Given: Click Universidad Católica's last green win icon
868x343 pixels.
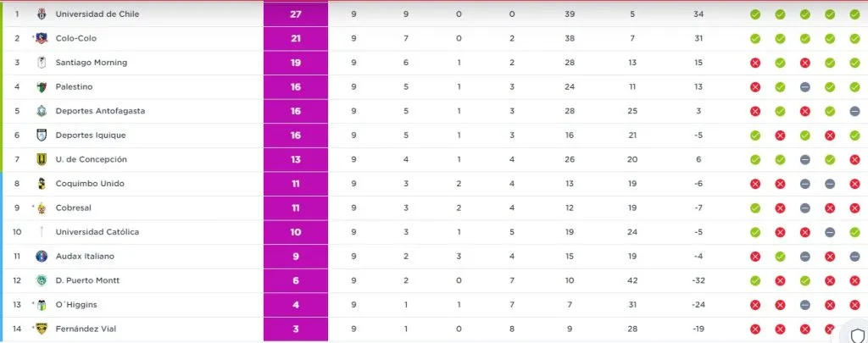Looking at the screenshot, I should click(855, 232).
